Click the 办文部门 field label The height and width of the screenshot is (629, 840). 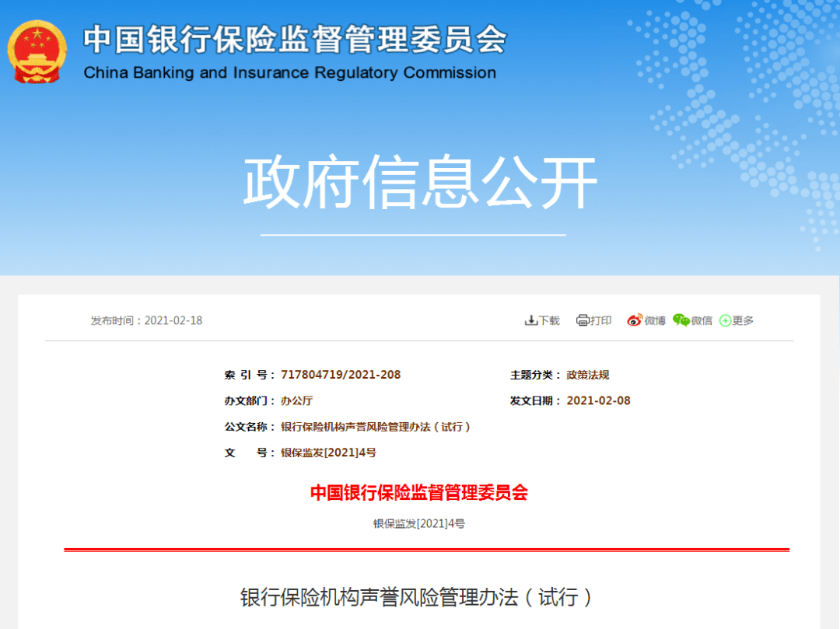pyautogui.click(x=250, y=400)
